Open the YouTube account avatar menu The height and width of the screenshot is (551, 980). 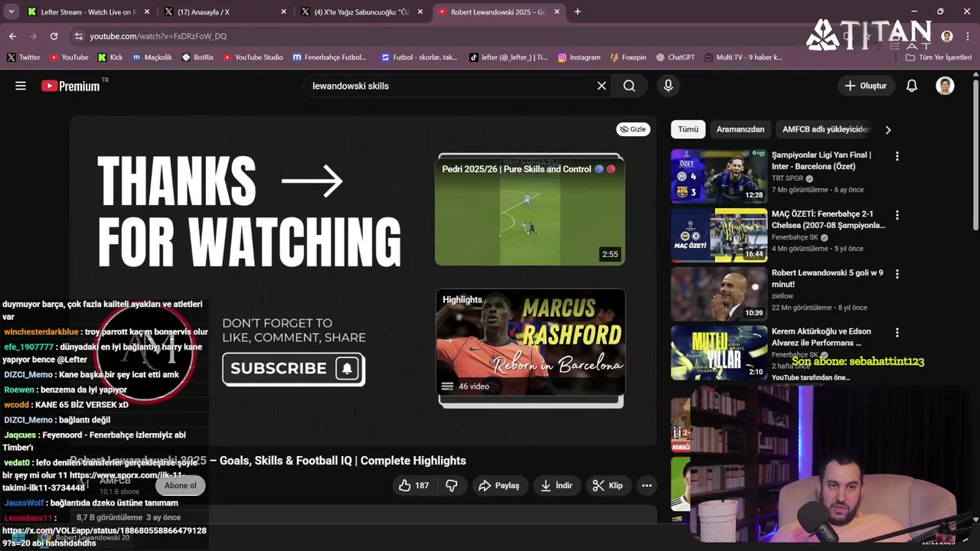pyautogui.click(x=946, y=86)
